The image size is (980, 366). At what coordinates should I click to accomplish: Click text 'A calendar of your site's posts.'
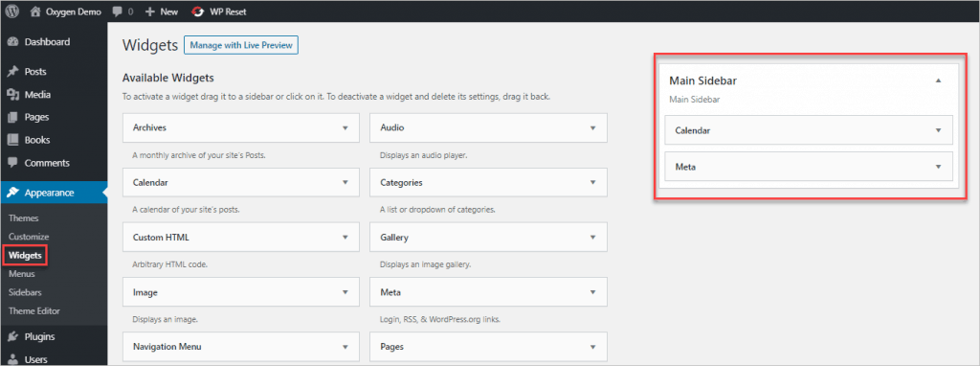[187, 210]
